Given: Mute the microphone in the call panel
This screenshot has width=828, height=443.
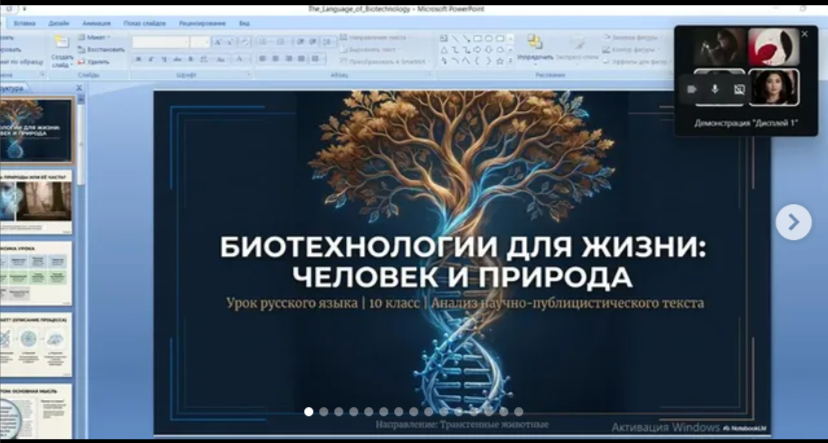Looking at the screenshot, I should (714, 89).
